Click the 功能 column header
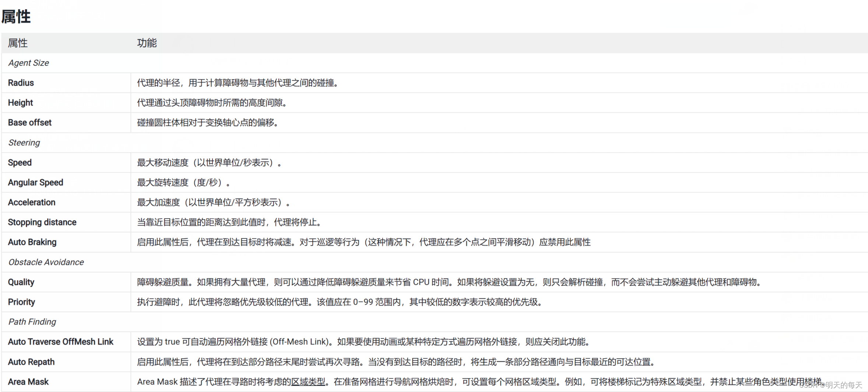This screenshot has height=392, width=868. (147, 43)
